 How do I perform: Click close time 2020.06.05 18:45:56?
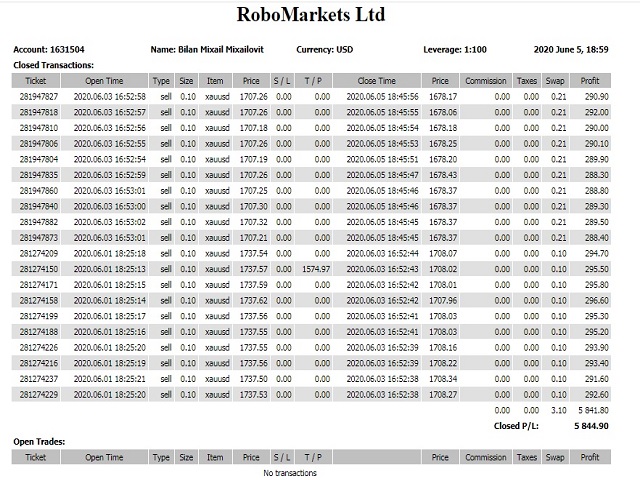pos(382,97)
